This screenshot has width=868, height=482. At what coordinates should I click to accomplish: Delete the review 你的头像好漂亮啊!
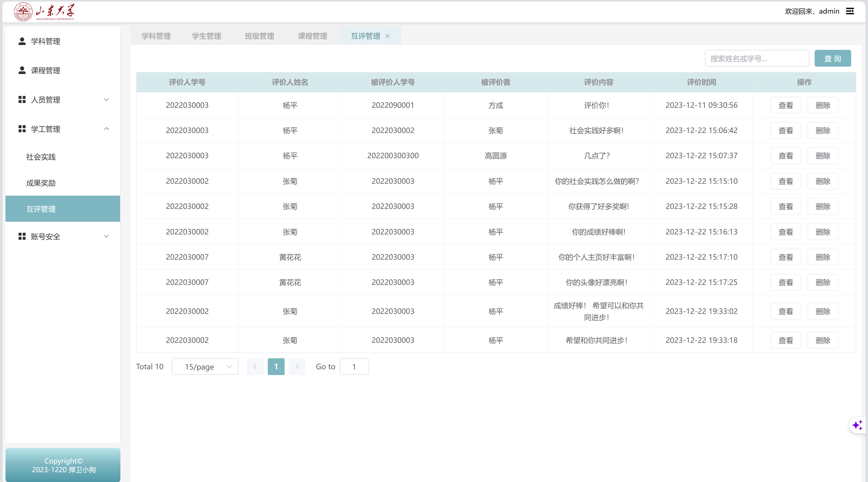click(x=822, y=282)
